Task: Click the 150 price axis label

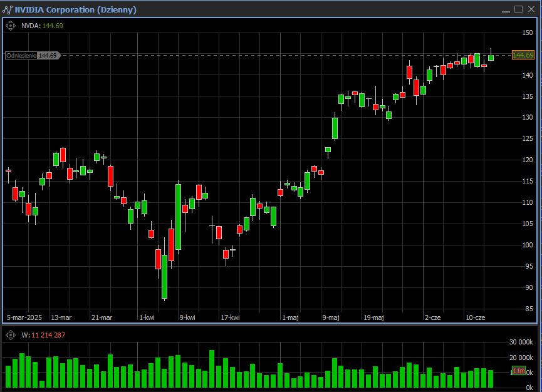Action: (x=528, y=33)
